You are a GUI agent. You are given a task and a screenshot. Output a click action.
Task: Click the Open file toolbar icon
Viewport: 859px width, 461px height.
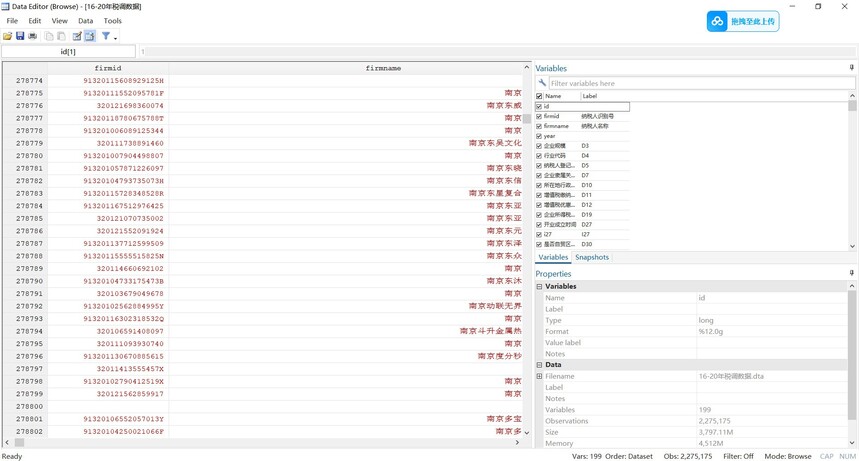coord(8,36)
